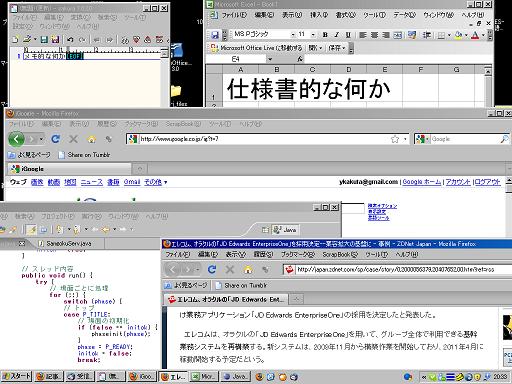Click back navigation yellow arrow in Eclipse

click(106, 229)
